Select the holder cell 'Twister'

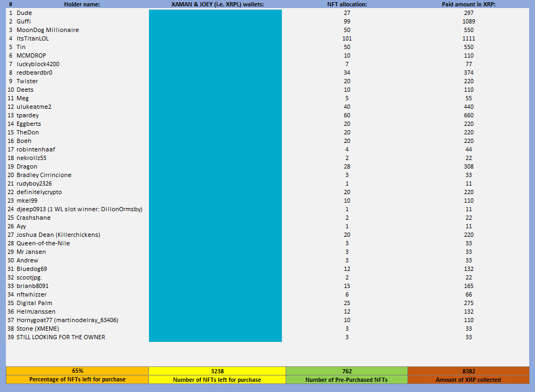(27, 81)
